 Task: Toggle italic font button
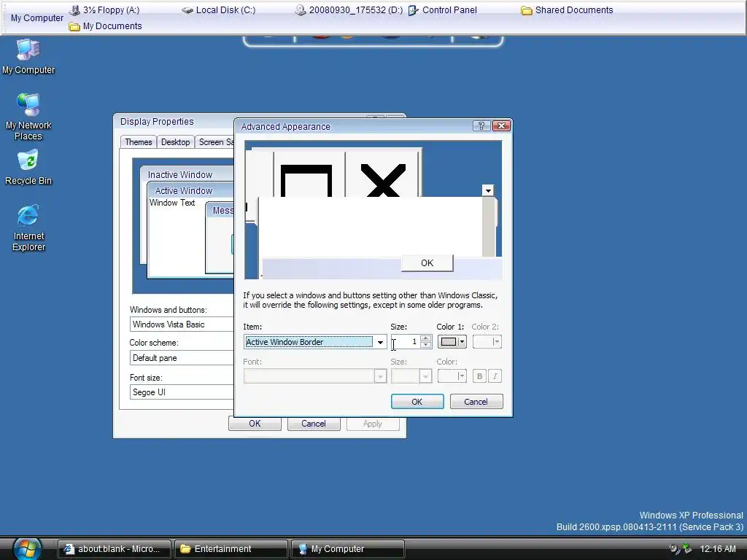(x=495, y=376)
